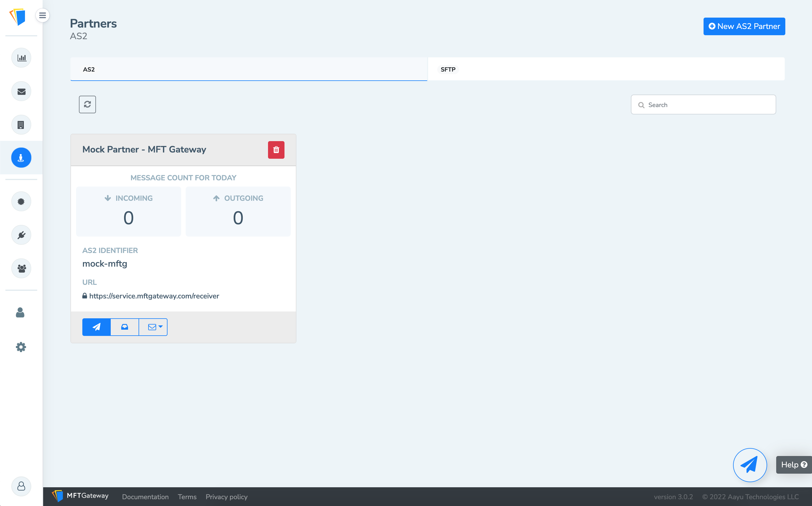
Task: Select the stations icon in the sidebar
Action: point(21,124)
